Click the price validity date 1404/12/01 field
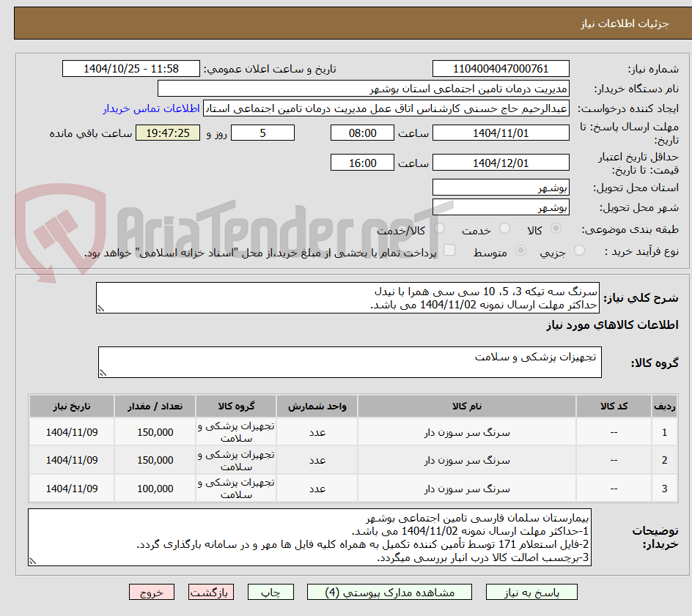The width and height of the screenshot is (692, 616). (501, 163)
